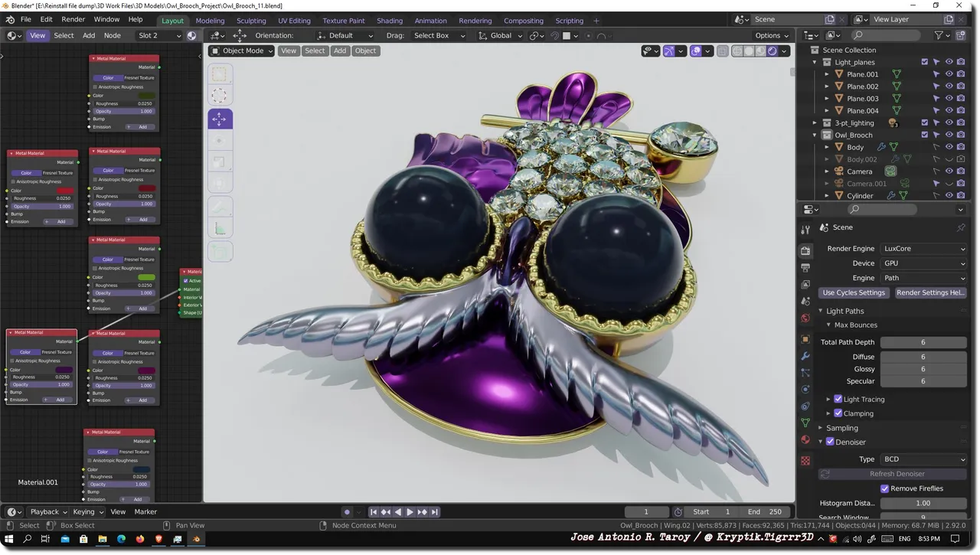
Task: Open the denoiser Type BCD dropdown
Action: pos(924,459)
